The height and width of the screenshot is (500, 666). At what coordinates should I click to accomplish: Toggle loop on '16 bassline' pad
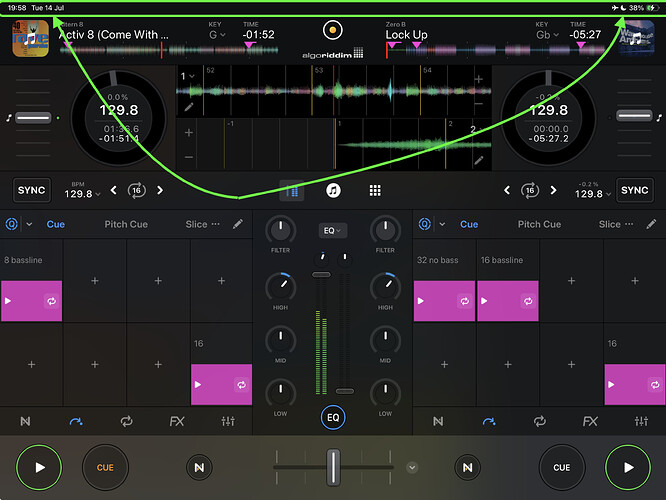[x=528, y=301]
